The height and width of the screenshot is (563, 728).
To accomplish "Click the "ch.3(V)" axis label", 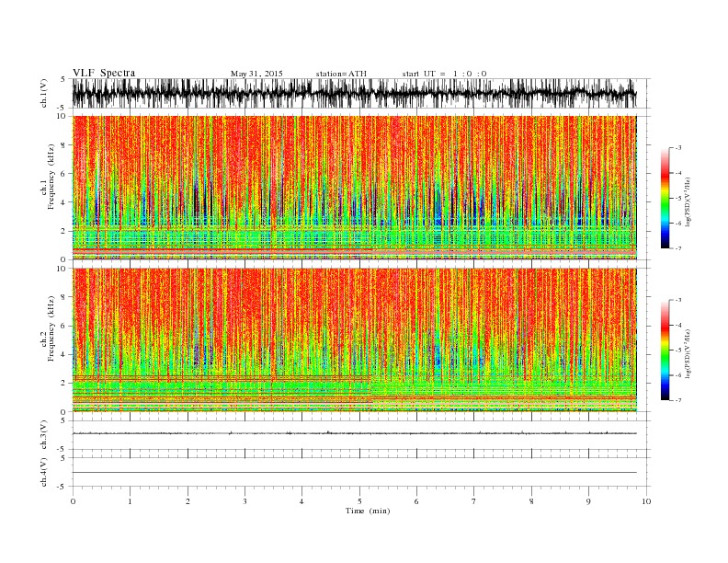I will (x=44, y=435).
